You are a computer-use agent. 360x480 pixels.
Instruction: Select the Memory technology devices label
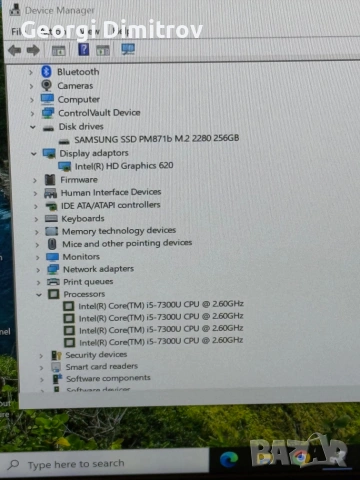(119, 231)
